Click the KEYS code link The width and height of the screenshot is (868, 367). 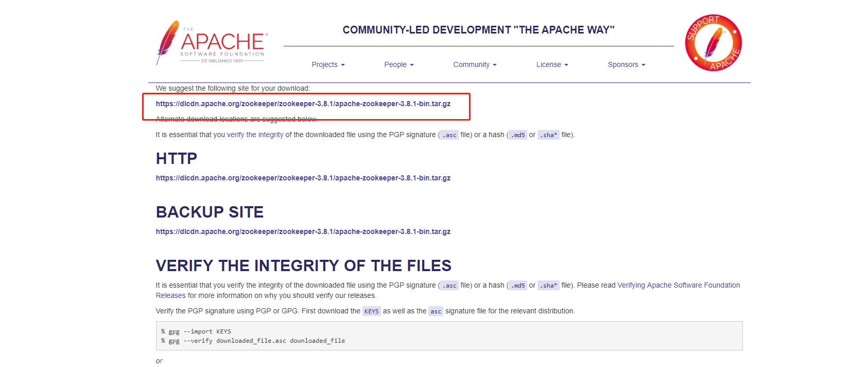372,311
